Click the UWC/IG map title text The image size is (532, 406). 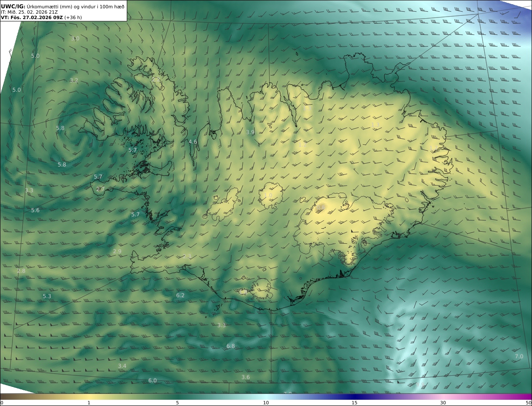[x=13, y=6]
